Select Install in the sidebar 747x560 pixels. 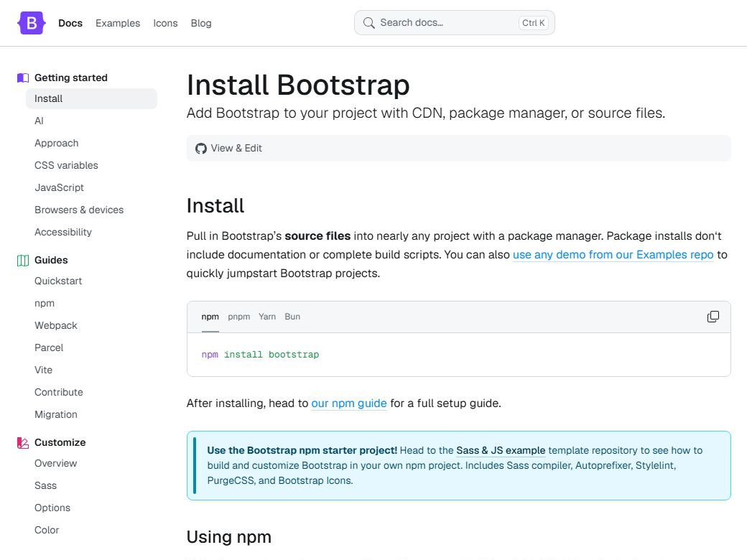(x=91, y=98)
